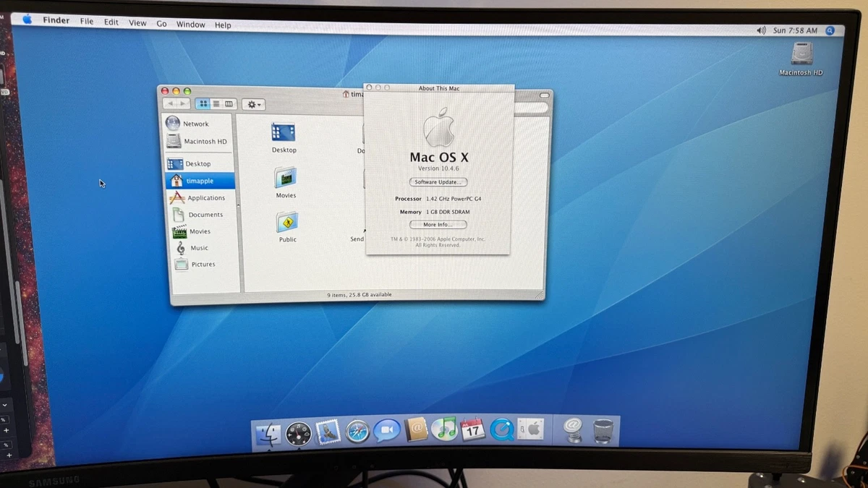The height and width of the screenshot is (488, 868).
Task: Open Address Book in the Dock
Action: pyautogui.click(x=416, y=429)
